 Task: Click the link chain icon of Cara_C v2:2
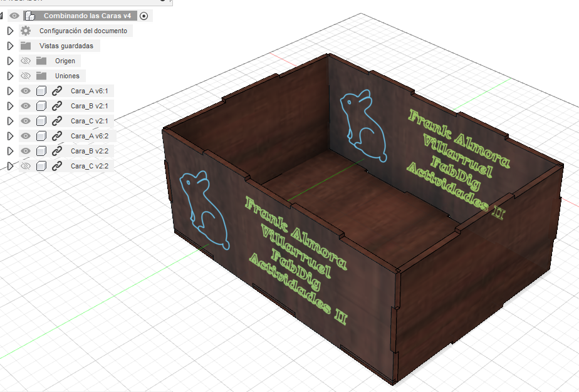[57, 166]
